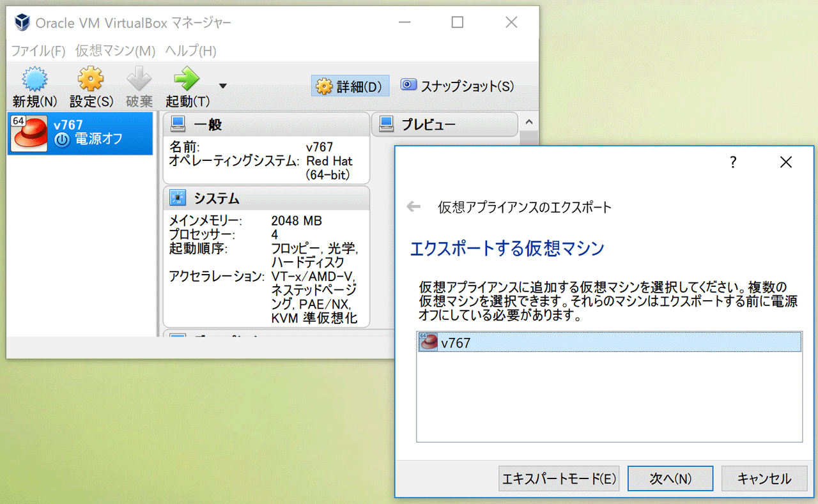818x504 pixels.
Task: Click エクスポートする仮想マシン heading
Action: 507,248
